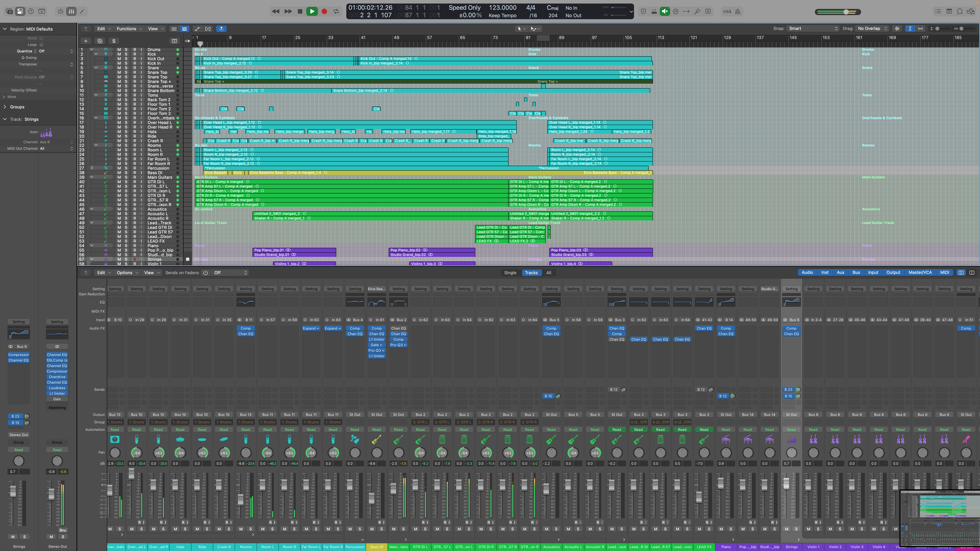This screenshot has width=980, height=551.
Task: Collapse the Overheads & Cymbals track stack disclosure triangle
Action: [96, 118]
